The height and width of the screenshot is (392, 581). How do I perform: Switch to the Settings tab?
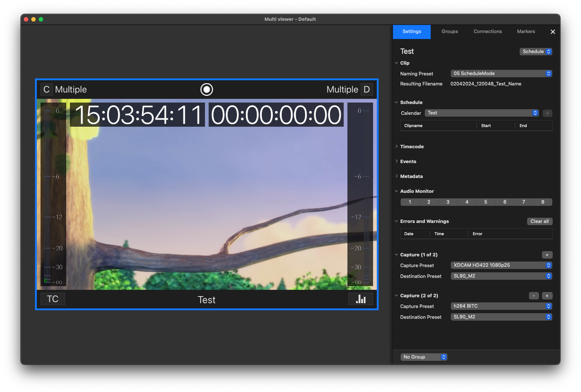(412, 32)
